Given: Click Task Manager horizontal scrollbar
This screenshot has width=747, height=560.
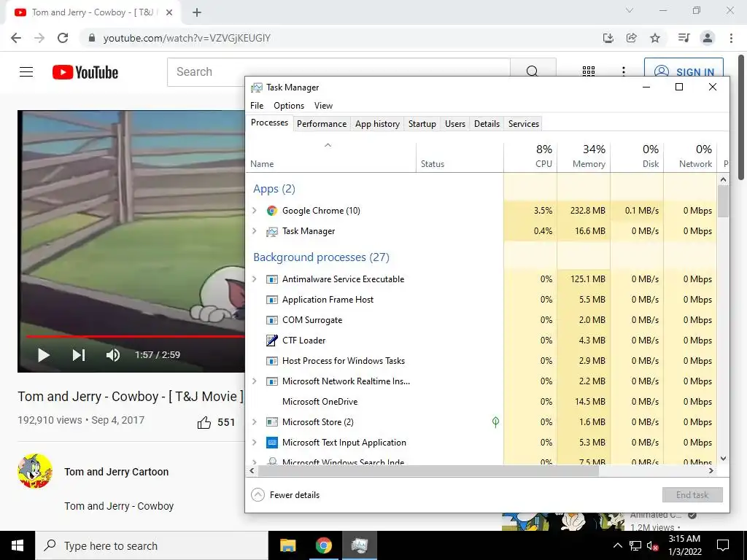Looking at the screenshot, I should 427,470.
